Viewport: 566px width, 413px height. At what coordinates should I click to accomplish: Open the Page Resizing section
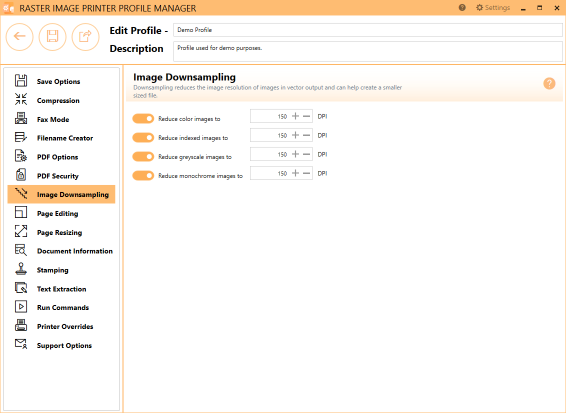click(x=61, y=232)
